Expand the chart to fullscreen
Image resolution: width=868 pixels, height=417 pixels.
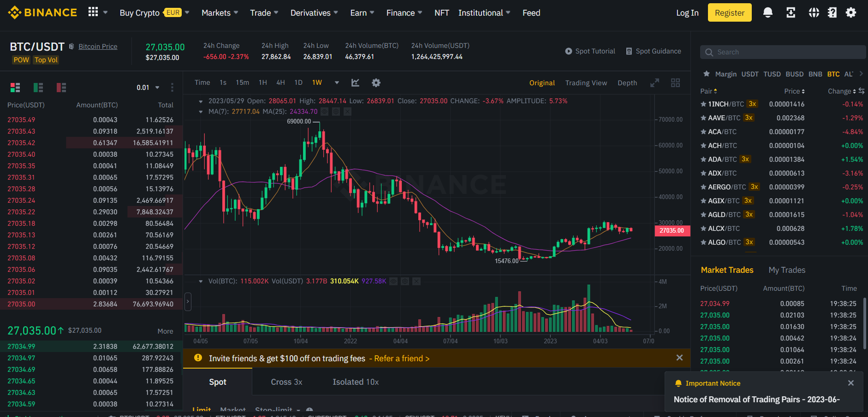pos(654,82)
